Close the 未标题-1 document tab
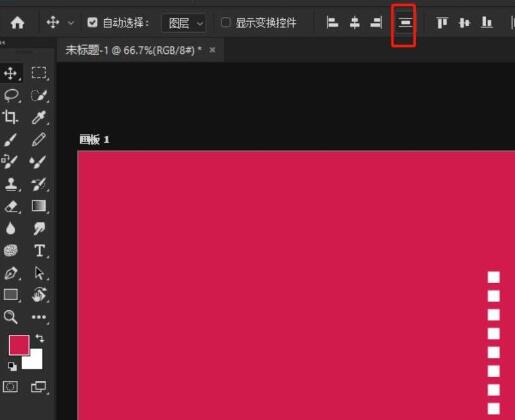515x420 pixels. (x=212, y=50)
